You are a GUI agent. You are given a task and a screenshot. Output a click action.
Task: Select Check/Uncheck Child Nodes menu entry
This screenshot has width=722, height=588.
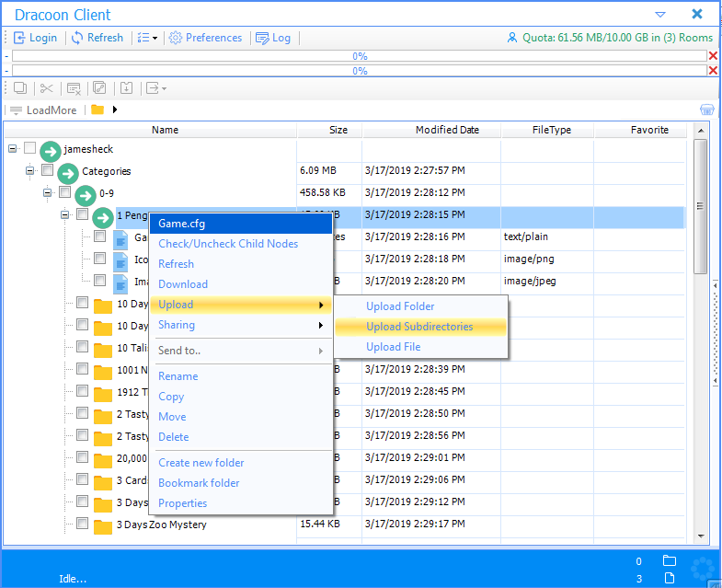240,244
